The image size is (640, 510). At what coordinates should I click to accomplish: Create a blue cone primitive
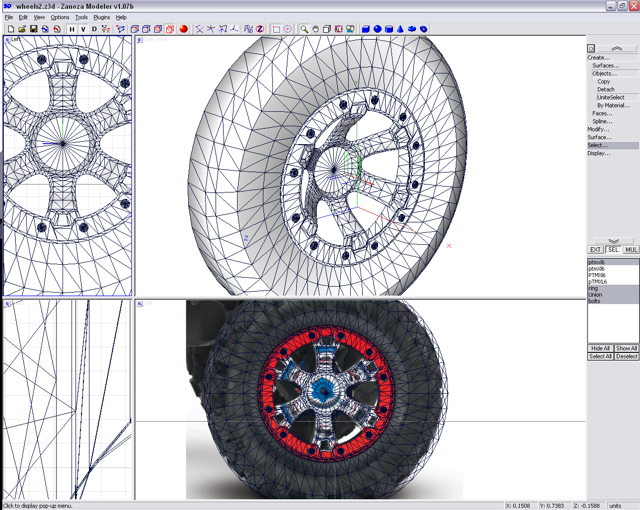399,29
